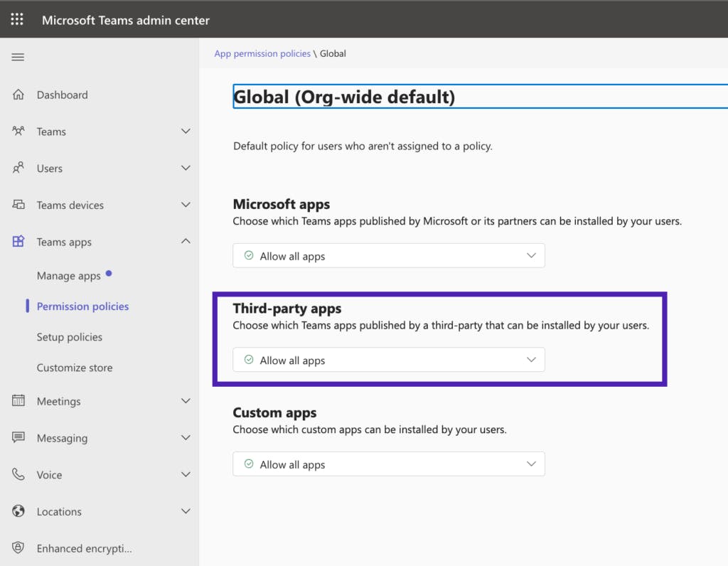728x566 pixels.
Task: Click the Teams apps grid icon
Action: pyautogui.click(x=18, y=242)
